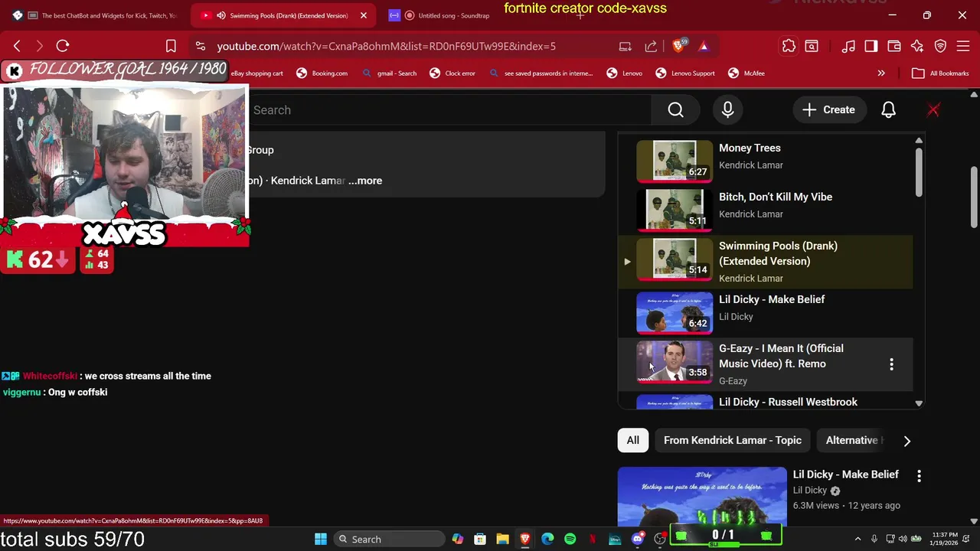Screen dimensions: 980x551
Task: Open the McAfee bookmark
Action: pos(746,73)
